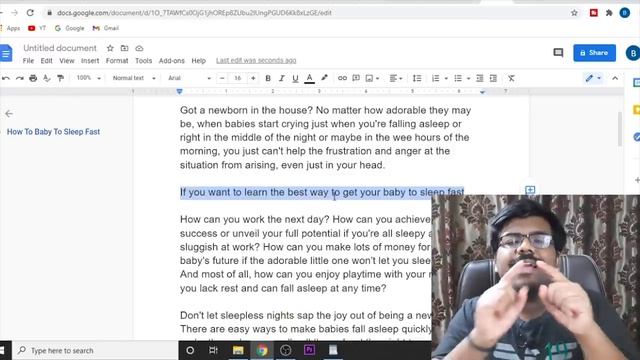Image resolution: width=640 pixels, height=360 pixels.
Task: Insert a link using chain icon
Action: click(x=342, y=78)
